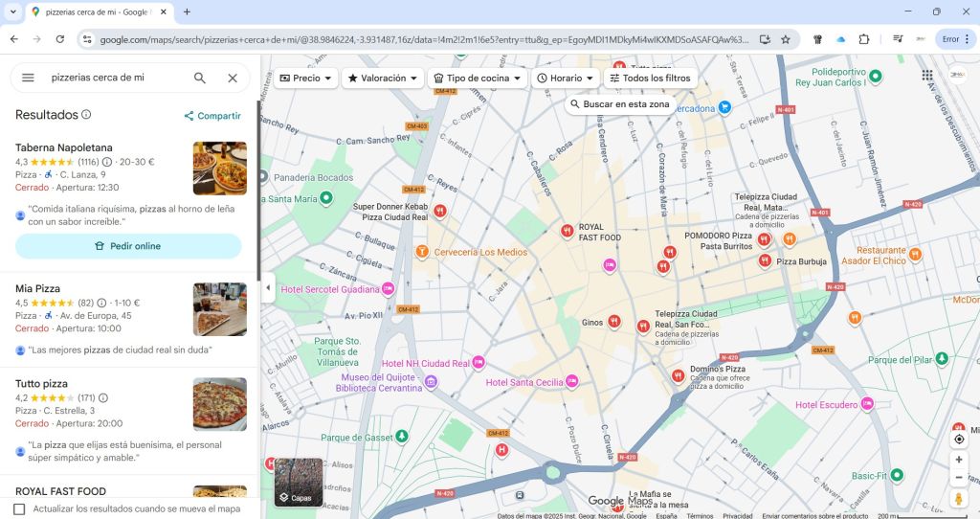Collapse the side panel arrow

268,288
